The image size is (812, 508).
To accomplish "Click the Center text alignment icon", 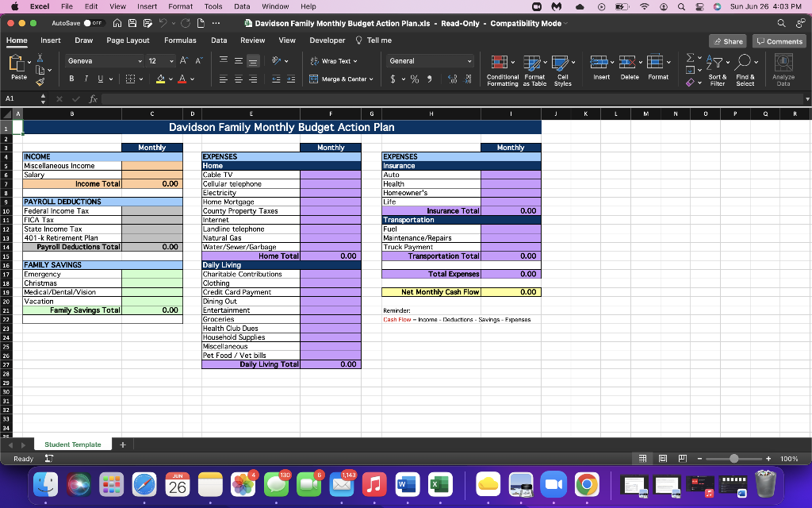I will pyautogui.click(x=238, y=79).
